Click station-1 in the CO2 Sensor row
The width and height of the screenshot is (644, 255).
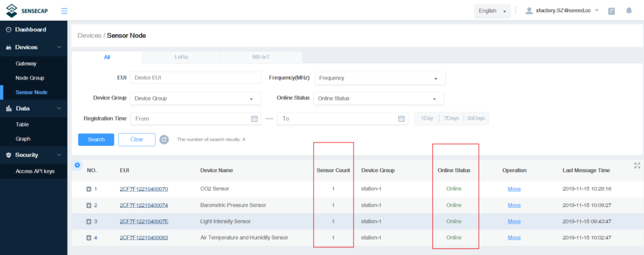(371, 189)
